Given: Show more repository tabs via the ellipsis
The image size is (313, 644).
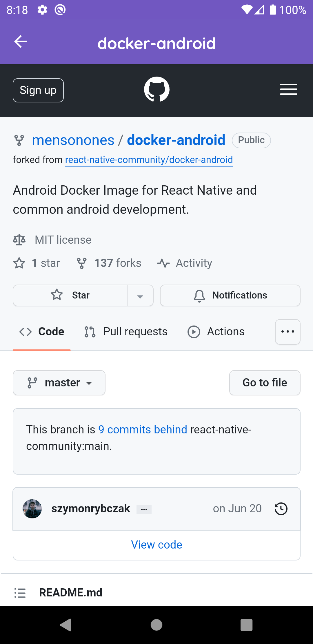Looking at the screenshot, I should [x=288, y=332].
